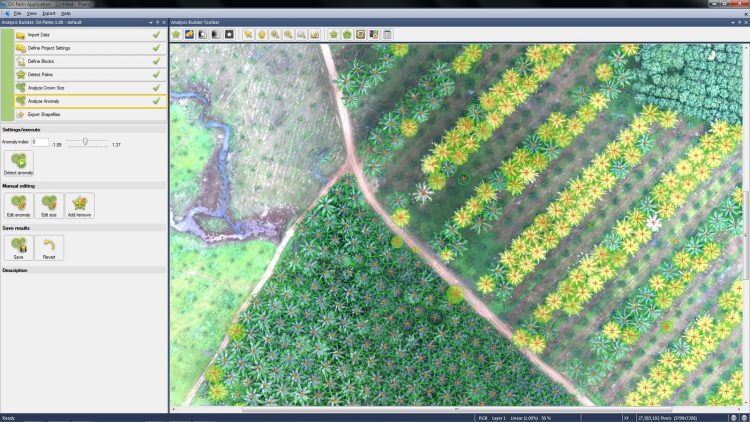750x422 pixels.
Task: Expand the Description section
Action: 15,270
